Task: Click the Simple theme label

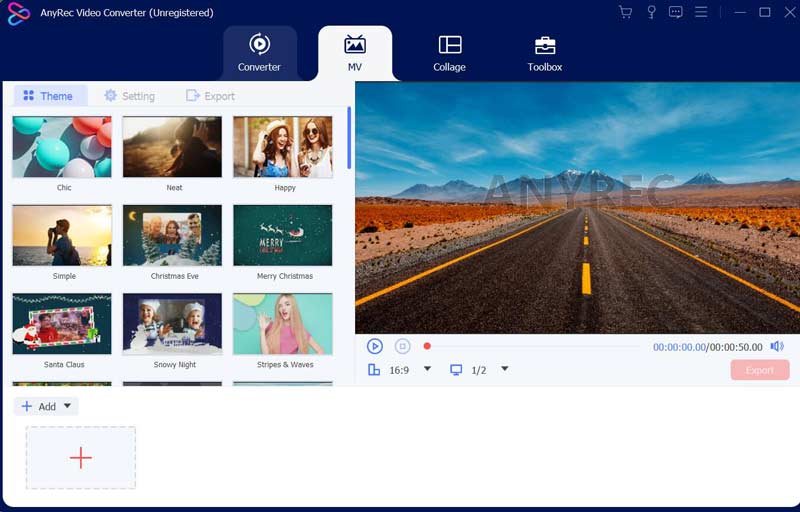Action: click(x=64, y=276)
